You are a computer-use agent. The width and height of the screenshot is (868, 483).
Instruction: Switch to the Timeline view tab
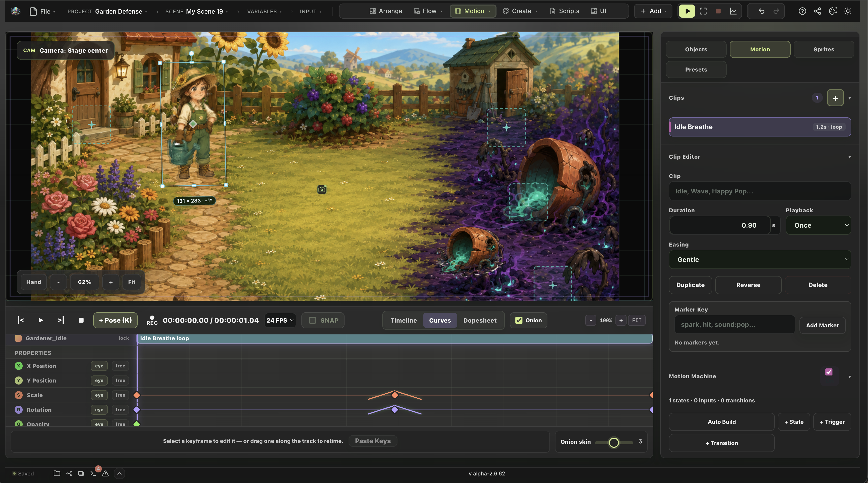pyautogui.click(x=403, y=320)
